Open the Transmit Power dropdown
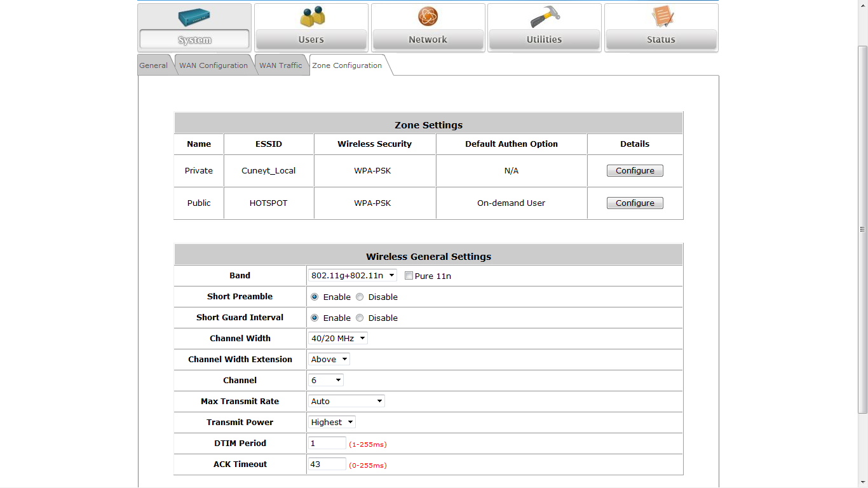This screenshot has height=488, width=868. 332,423
